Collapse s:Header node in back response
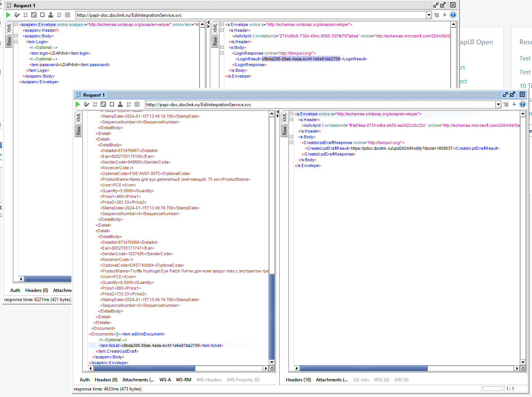This screenshot has height=397, width=532. tap(222, 30)
